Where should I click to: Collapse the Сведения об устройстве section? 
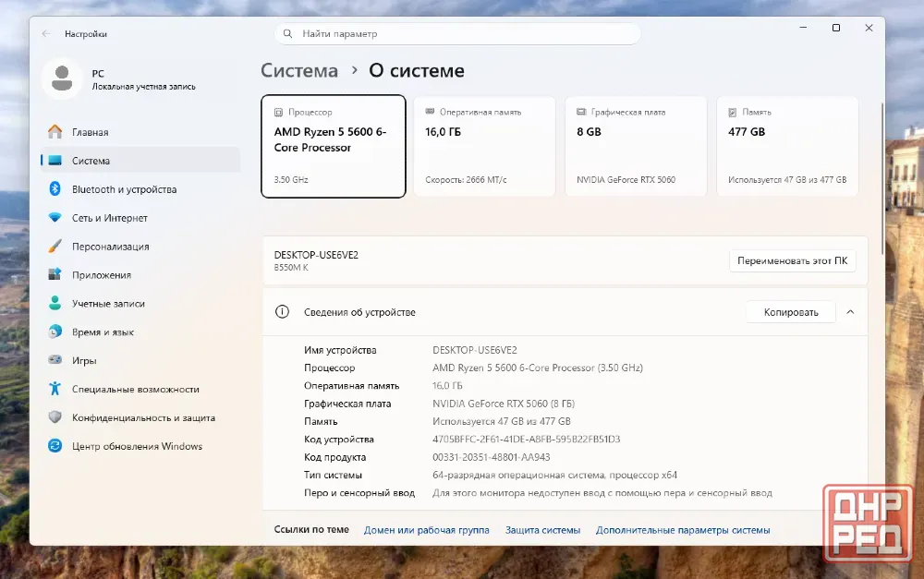[x=850, y=312]
